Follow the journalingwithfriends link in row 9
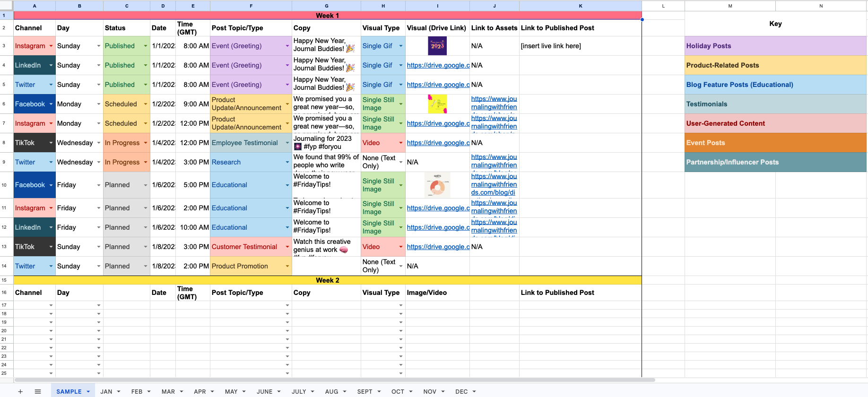 tap(494, 161)
